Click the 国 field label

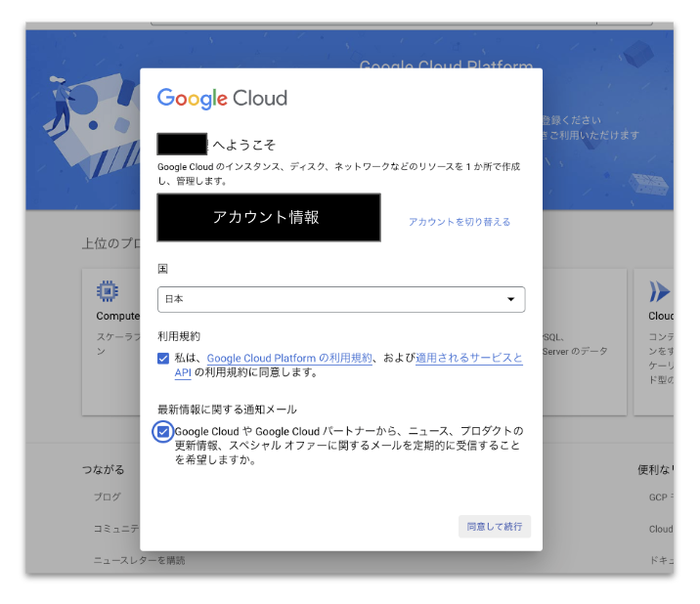[x=163, y=269]
